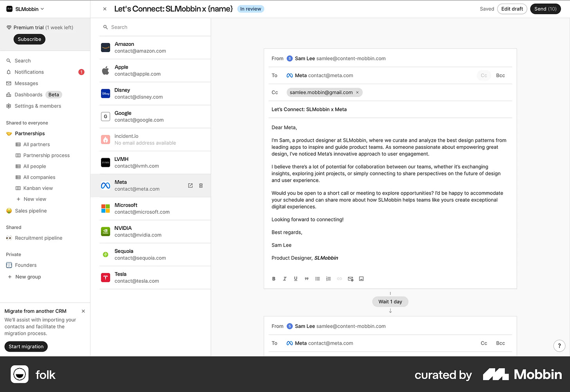The image size is (570, 392).
Task: Click the email variable envelope icon
Action: tap(350, 279)
